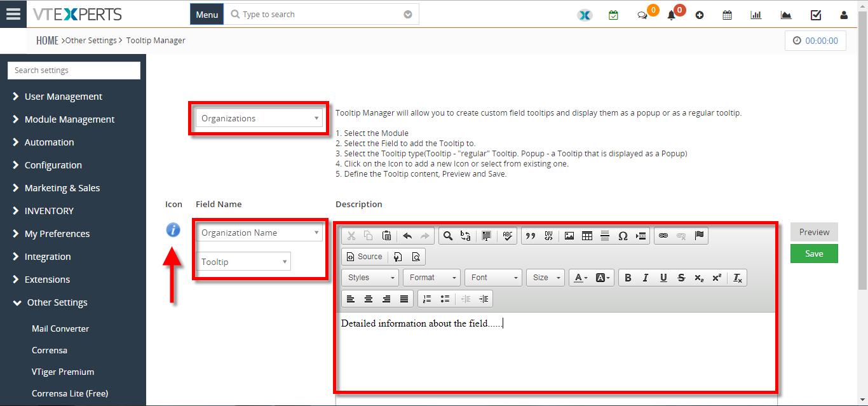
Task: Click the 00:00:00 timer button
Action: [x=816, y=40]
